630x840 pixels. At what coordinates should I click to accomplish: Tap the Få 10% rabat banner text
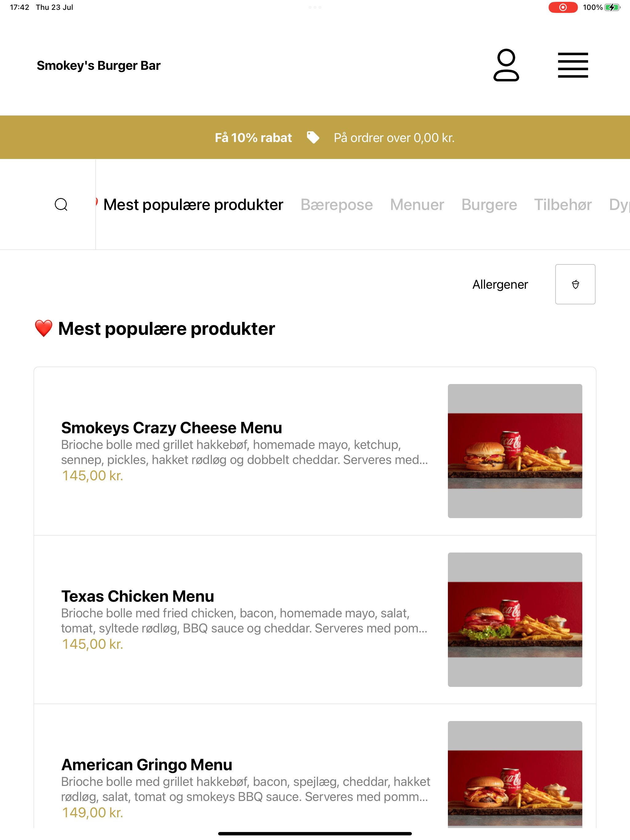coord(253,137)
